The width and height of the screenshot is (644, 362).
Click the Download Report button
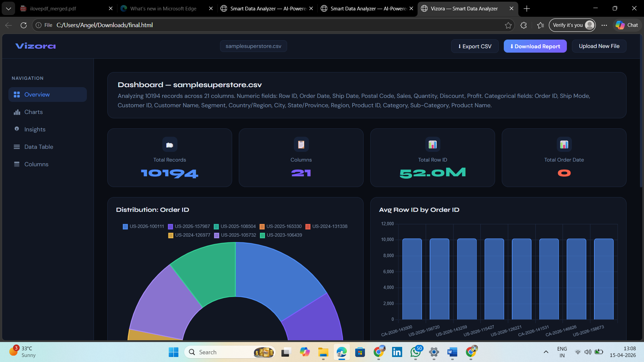click(x=535, y=46)
